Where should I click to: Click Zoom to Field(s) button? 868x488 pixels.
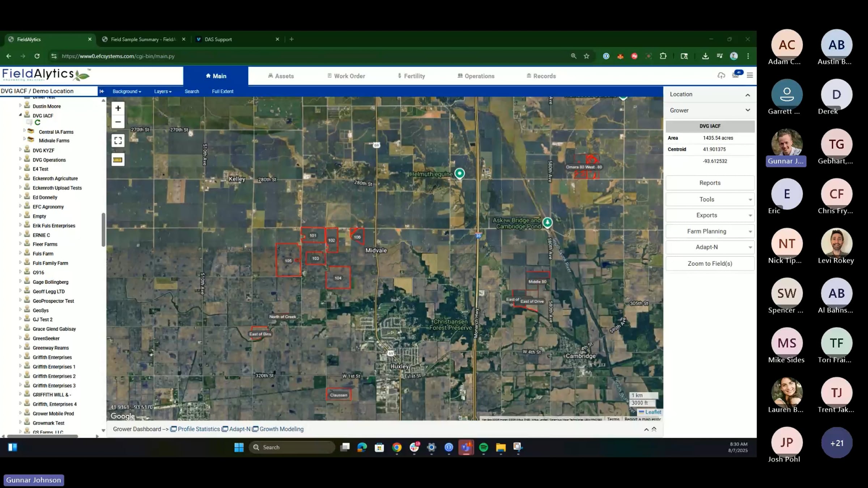[x=710, y=264]
